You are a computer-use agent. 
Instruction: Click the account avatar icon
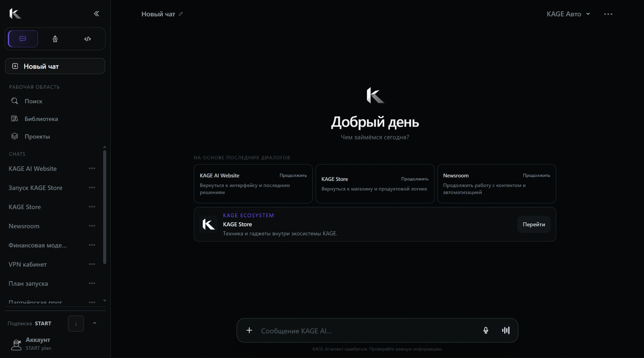click(x=16, y=344)
